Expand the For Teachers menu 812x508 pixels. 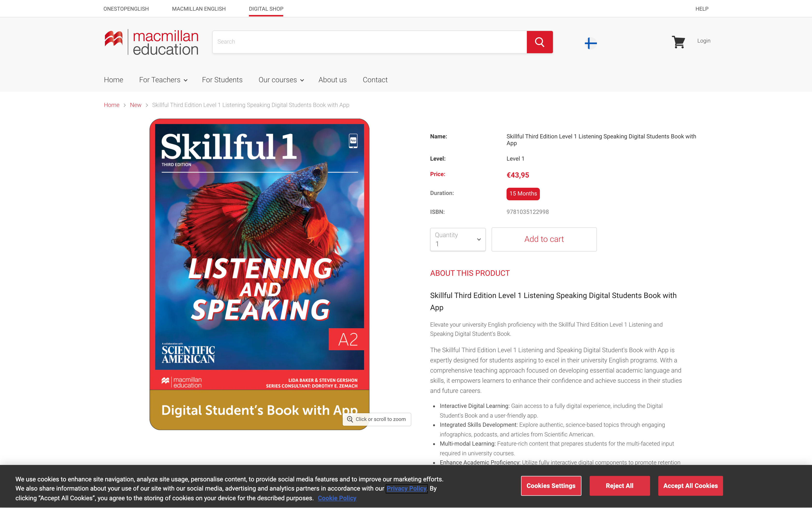coord(163,80)
